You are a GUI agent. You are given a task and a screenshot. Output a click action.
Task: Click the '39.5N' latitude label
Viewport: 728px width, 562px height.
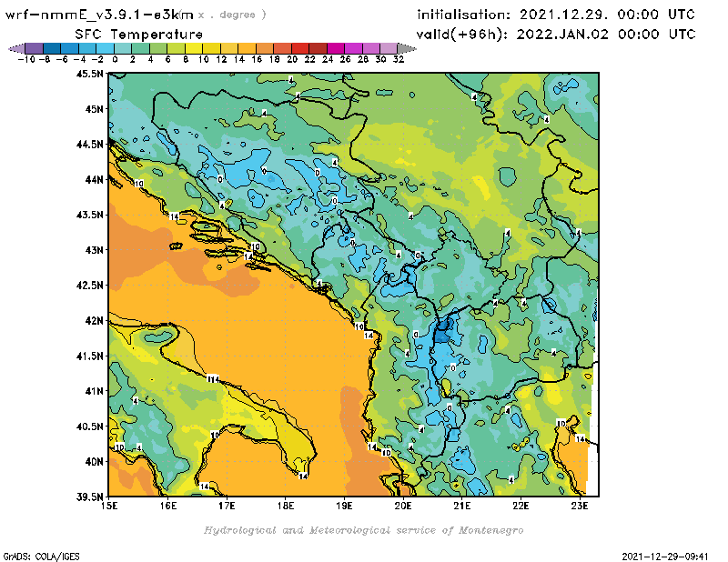coord(89,497)
